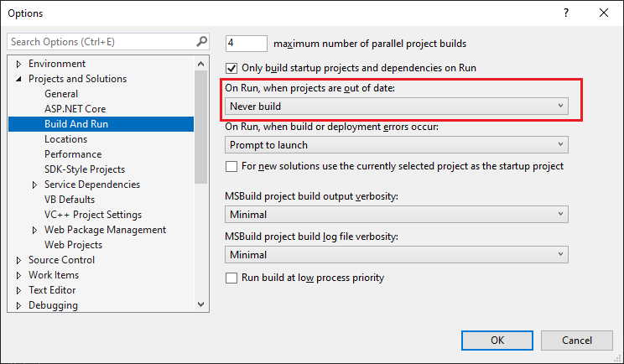This screenshot has width=624, height=364.
Task: Click the Cancel button
Action: [x=577, y=341]
